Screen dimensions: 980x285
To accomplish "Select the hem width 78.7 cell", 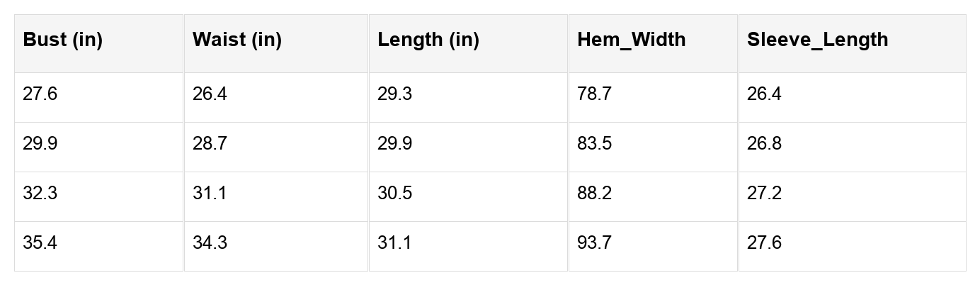I will click(x=594, y=94).
